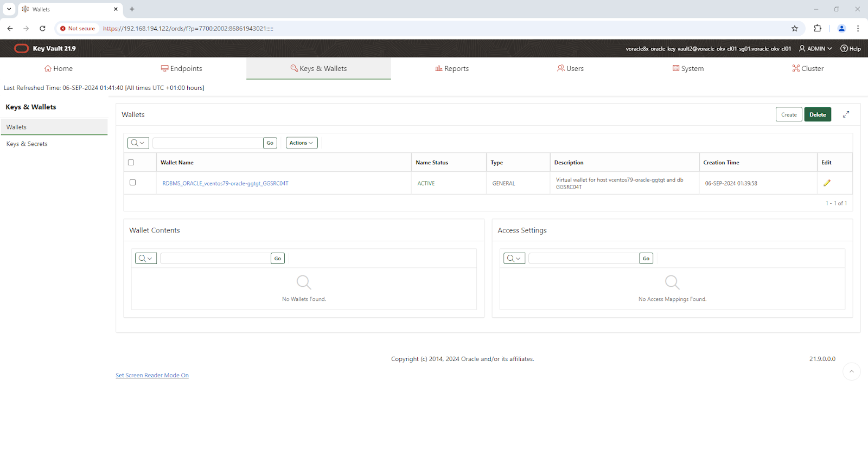868x470 pixels.
Task: Click Go beside the Wallets search field
Action: pyautogui.click(x=270, y=143)
